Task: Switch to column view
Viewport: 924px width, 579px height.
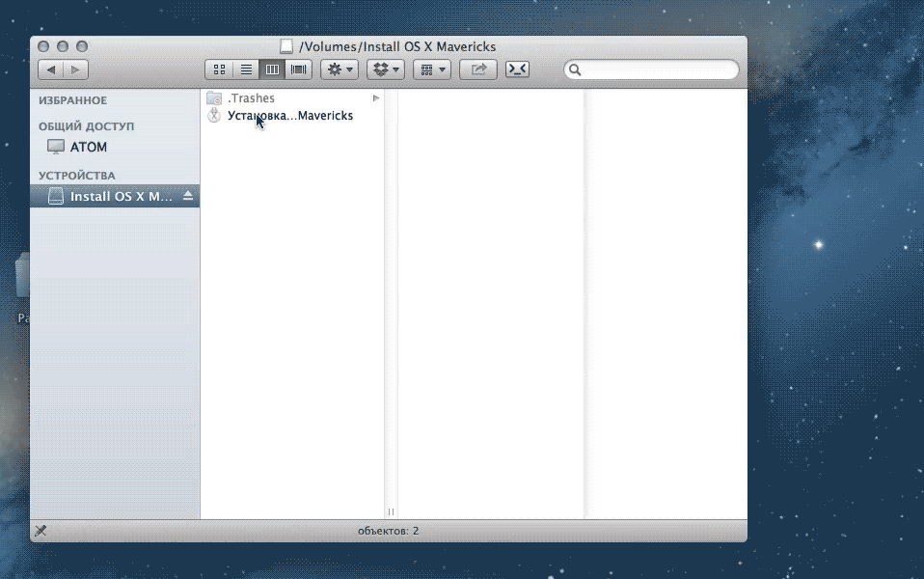Action: tap(272, 69)
